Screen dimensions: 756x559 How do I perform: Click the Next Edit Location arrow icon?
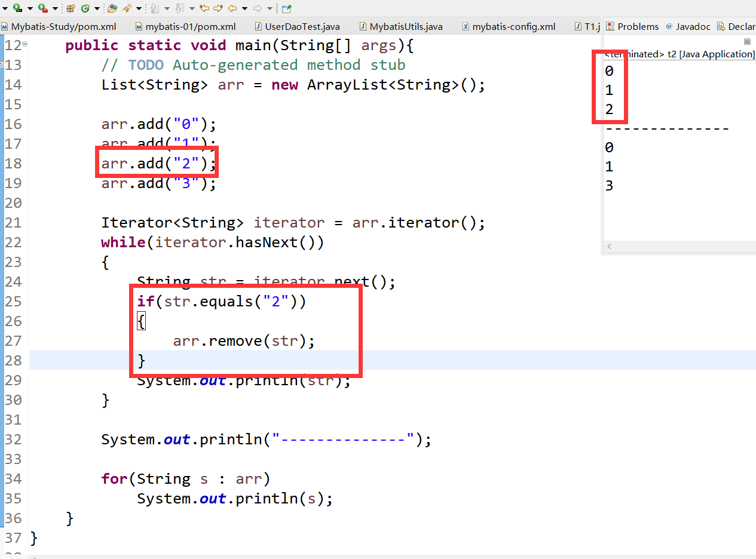(x=218, y=8)
